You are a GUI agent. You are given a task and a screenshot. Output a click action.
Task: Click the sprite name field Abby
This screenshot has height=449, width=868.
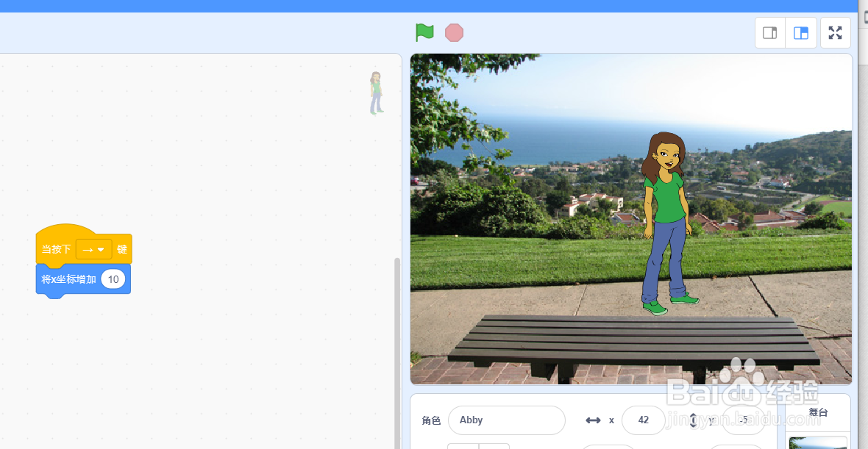(507, 420)
